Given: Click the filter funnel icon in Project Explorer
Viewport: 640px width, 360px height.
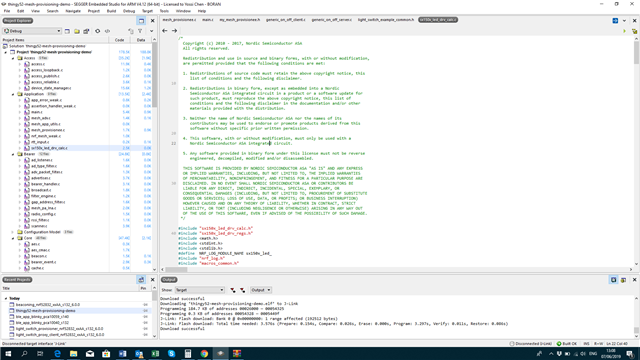Looking at the screenshot, I should (140, 31).
